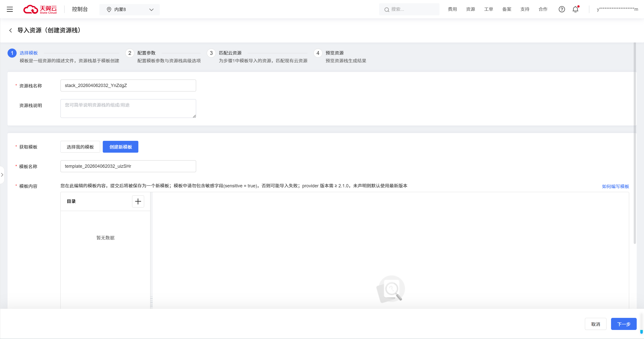Viewport: 644px width, 339px height.
Task: Open the hamburger navigation menu
Action: tap(10, 9)
